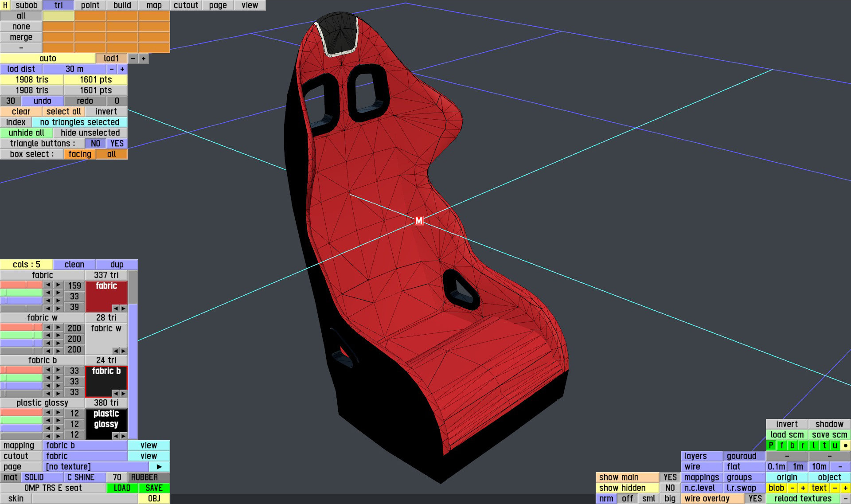Click the P view button in the green row
The image size is (851, 504).
(x=771, y=445)
